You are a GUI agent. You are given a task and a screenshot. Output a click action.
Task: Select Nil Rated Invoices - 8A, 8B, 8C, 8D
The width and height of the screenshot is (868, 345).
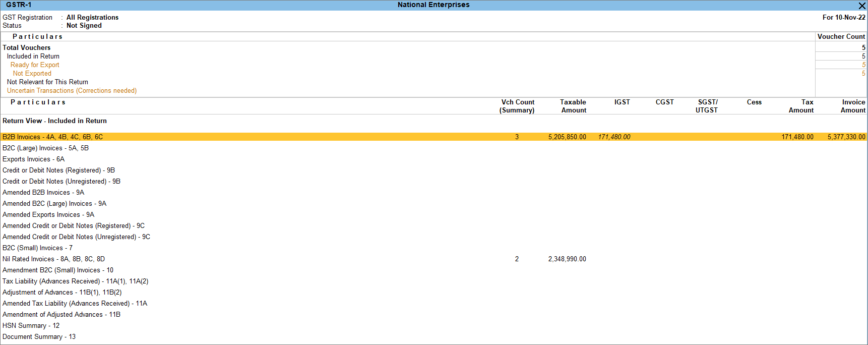pyautogui.click(x=53, y=259)
